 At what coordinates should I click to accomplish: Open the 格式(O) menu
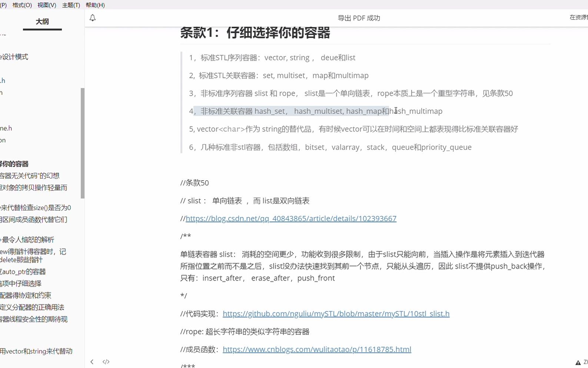point(22,5)
